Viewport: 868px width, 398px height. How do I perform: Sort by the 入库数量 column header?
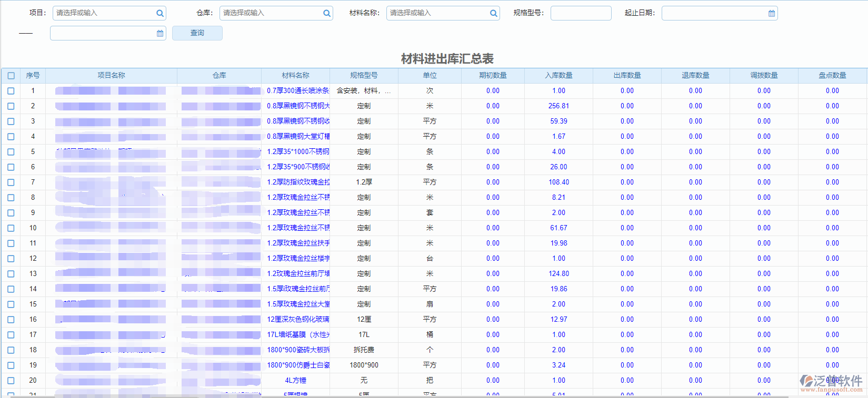coord(558,76)
